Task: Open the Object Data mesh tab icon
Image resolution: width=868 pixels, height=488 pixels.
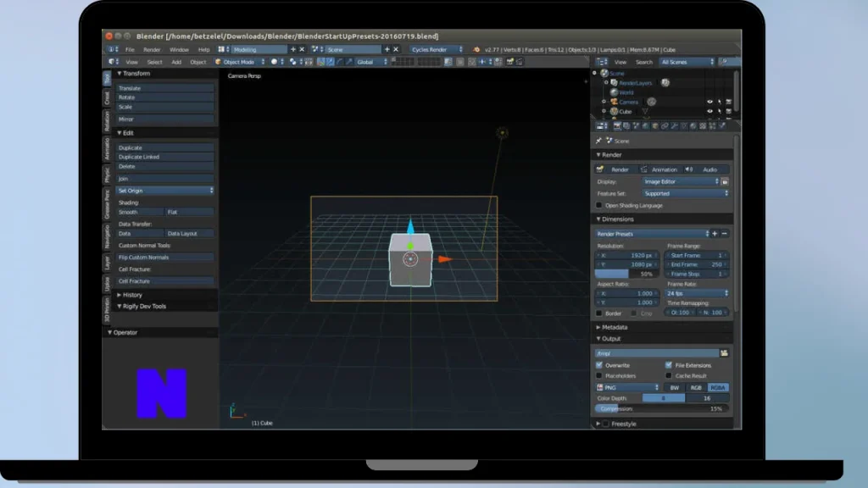Action: [x=684, y=126]
